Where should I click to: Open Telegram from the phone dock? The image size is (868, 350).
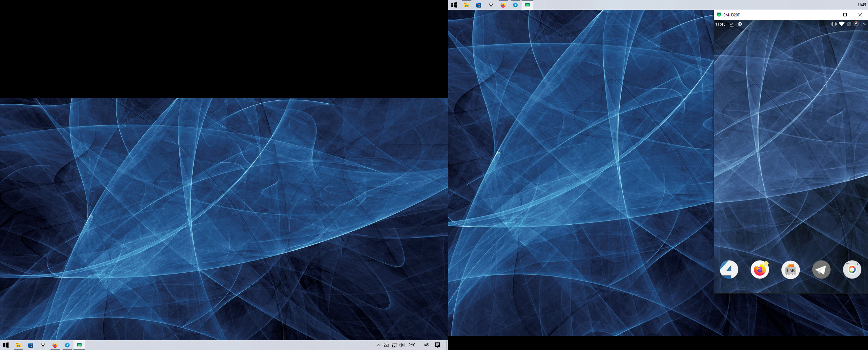click(821, 270)
